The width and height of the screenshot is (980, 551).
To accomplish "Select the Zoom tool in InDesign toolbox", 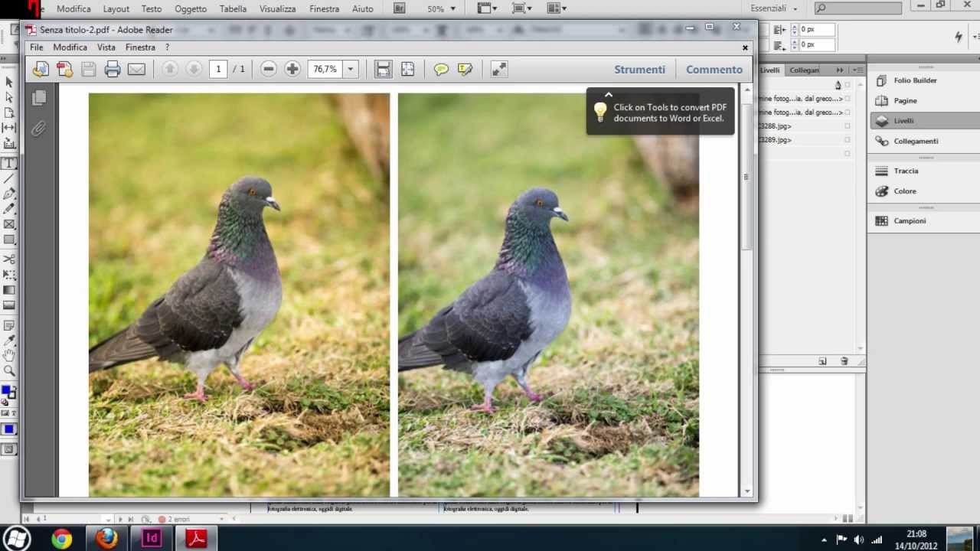I will (9, 370).
